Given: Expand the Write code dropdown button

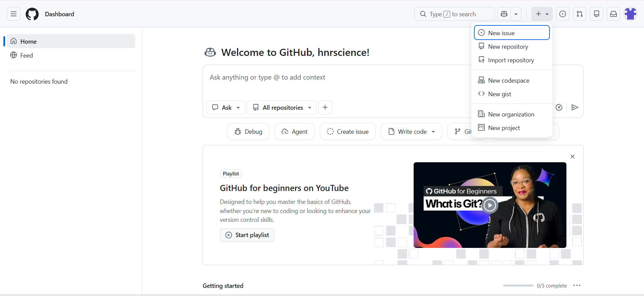Looking at the screenshot, I should (x=411, y=131).
